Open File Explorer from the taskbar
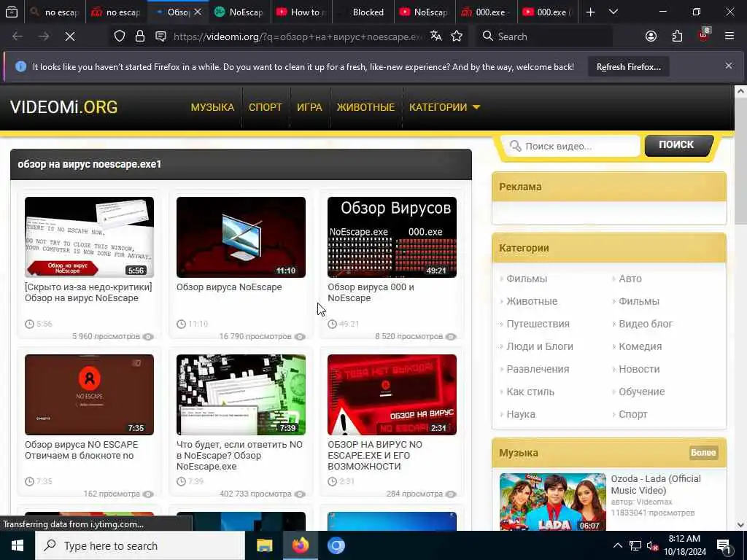The image size is (747, 560). click(264, 545)
